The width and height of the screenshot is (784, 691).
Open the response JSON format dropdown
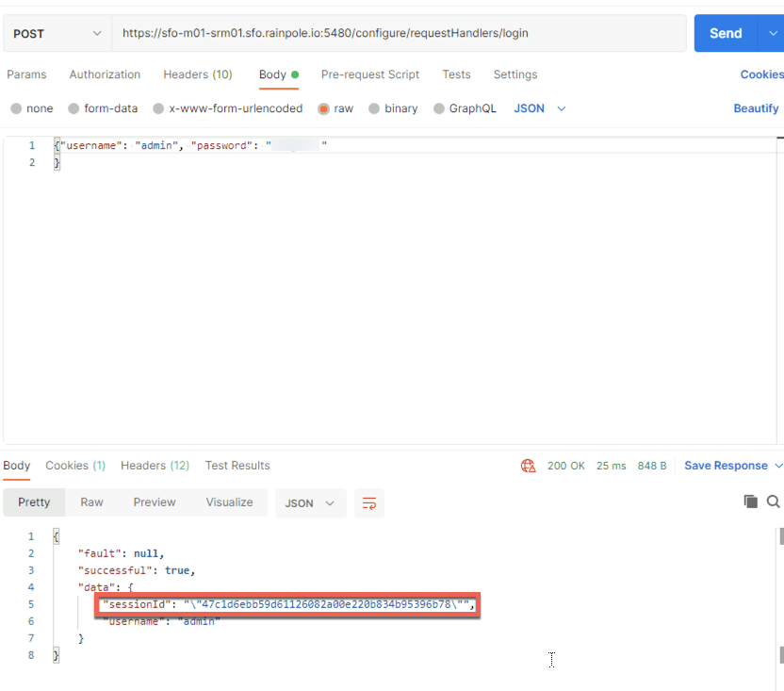coord(310,503)
